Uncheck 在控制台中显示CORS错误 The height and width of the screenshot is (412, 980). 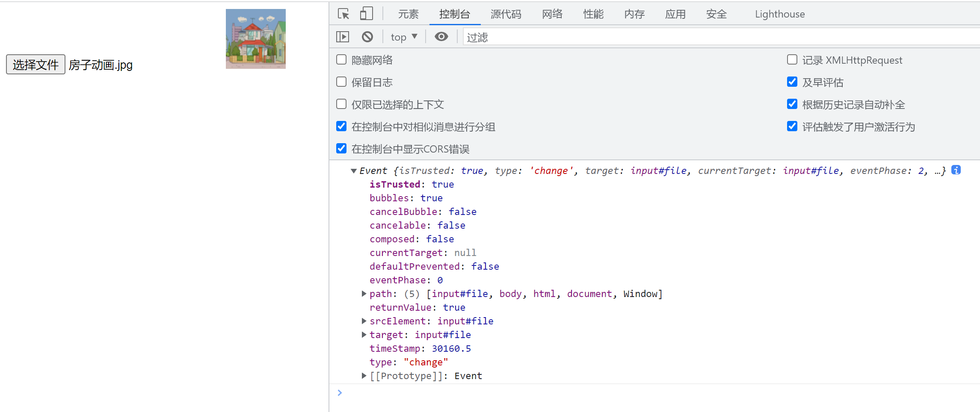click(341, 149)
